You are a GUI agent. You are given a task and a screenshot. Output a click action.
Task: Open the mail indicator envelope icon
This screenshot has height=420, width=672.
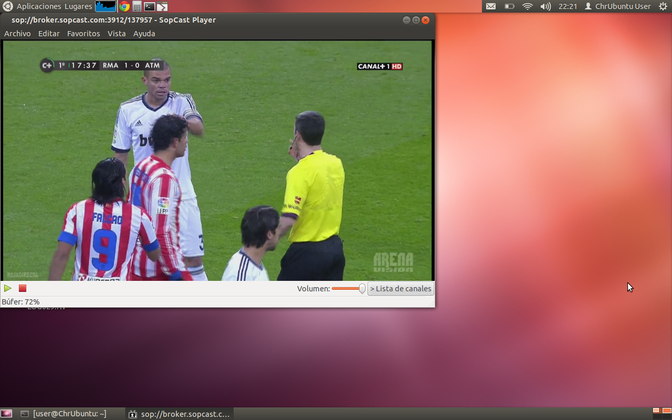coord(490,6)
